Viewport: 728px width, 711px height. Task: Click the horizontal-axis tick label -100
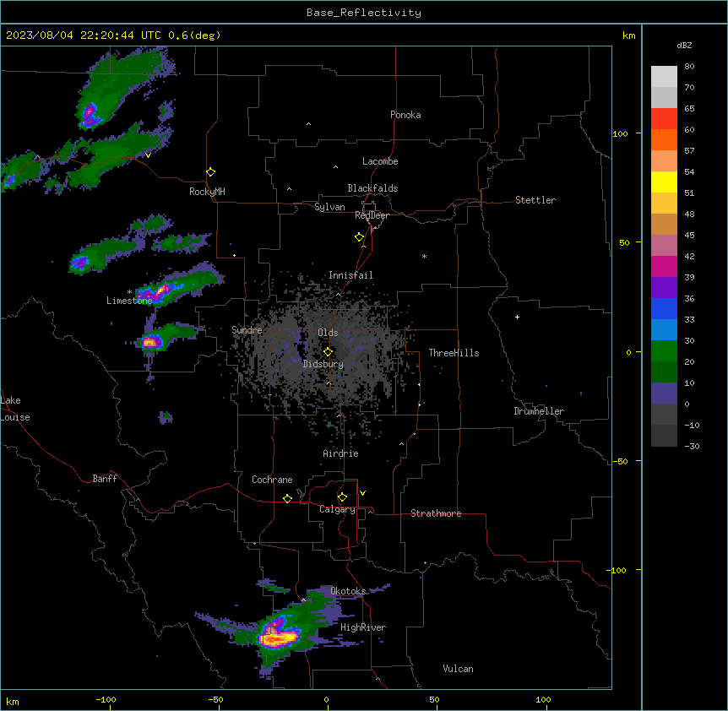click(x=106, y=699)
